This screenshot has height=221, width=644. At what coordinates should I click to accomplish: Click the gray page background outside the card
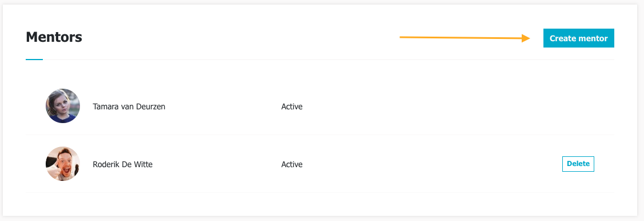point(641,111)
